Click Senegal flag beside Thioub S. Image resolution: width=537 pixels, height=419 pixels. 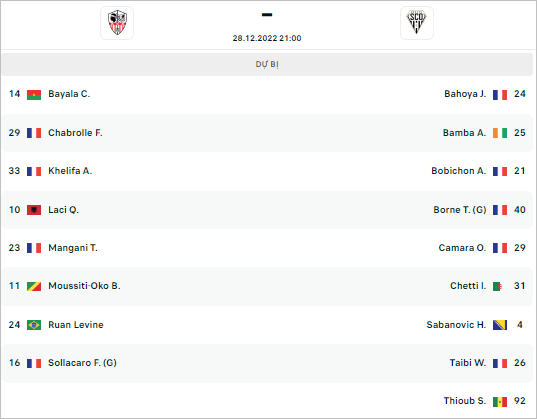[500, 402]
